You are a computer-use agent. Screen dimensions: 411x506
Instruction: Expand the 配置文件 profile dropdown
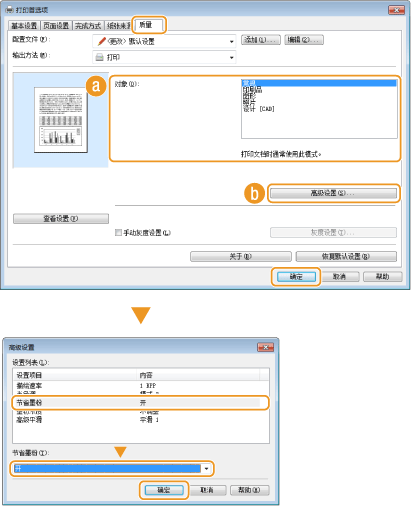pos(231,42)
